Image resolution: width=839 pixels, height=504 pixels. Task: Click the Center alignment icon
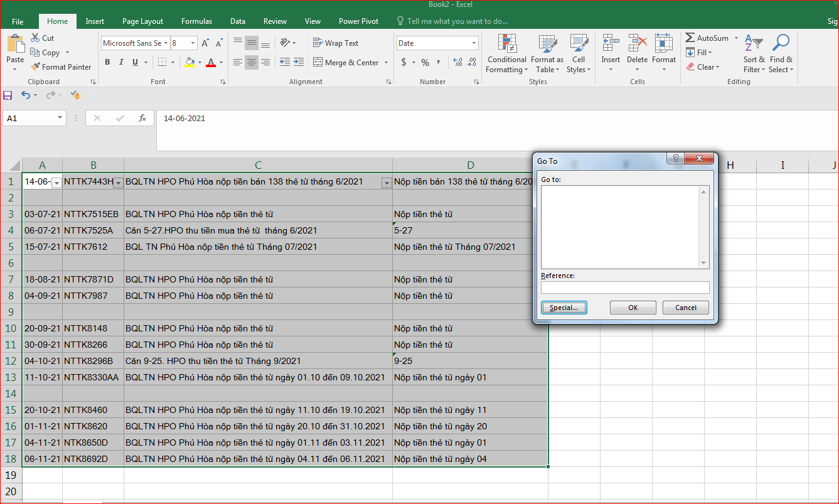pyautogui.click(x=252, y=62)
